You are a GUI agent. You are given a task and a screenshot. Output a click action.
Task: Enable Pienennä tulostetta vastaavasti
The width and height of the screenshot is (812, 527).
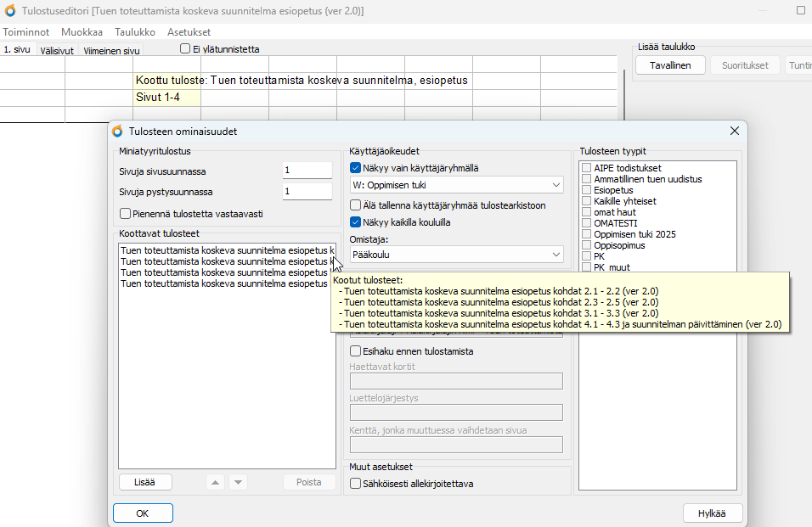pyautogui.click(x=125, y=214)
